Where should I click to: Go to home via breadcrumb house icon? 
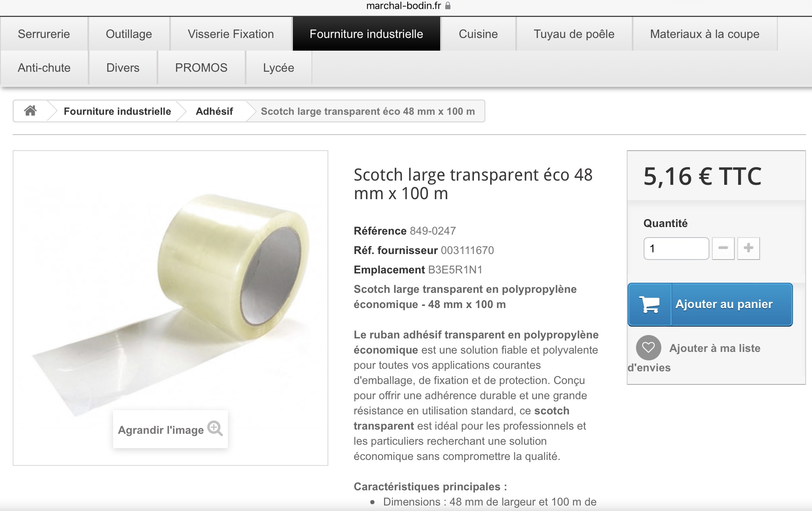[30, 111]
